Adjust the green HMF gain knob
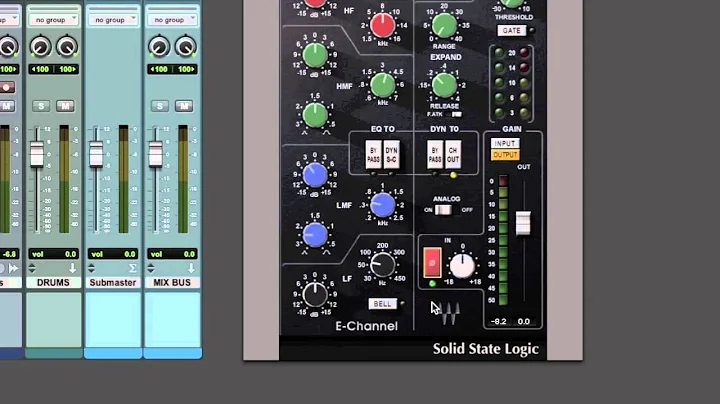Screen dimensions: 720x404 tap(315, 55)
